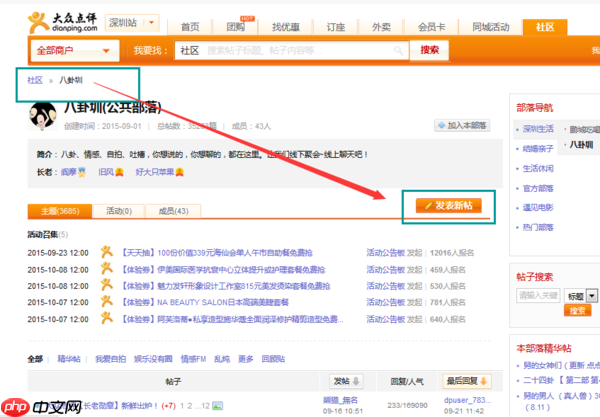
Task: Click the 八卦圳 tribe avatar image
Action: click(x=42, y=115)
